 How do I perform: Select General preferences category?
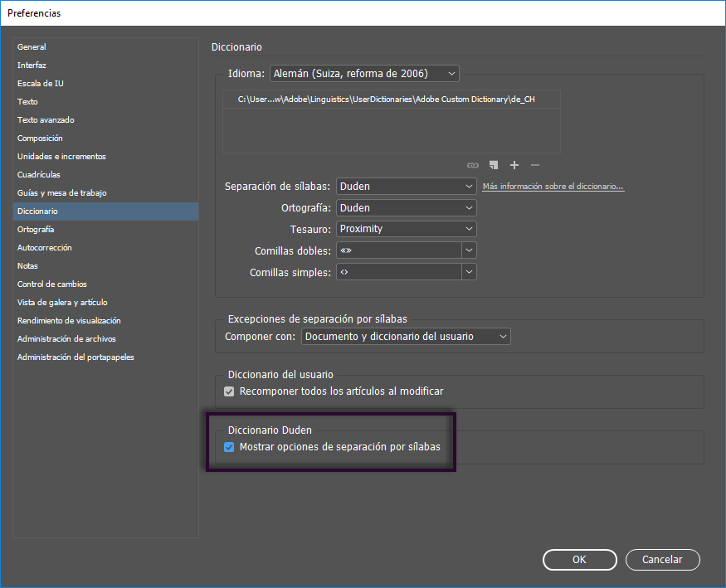click(105, 46)
